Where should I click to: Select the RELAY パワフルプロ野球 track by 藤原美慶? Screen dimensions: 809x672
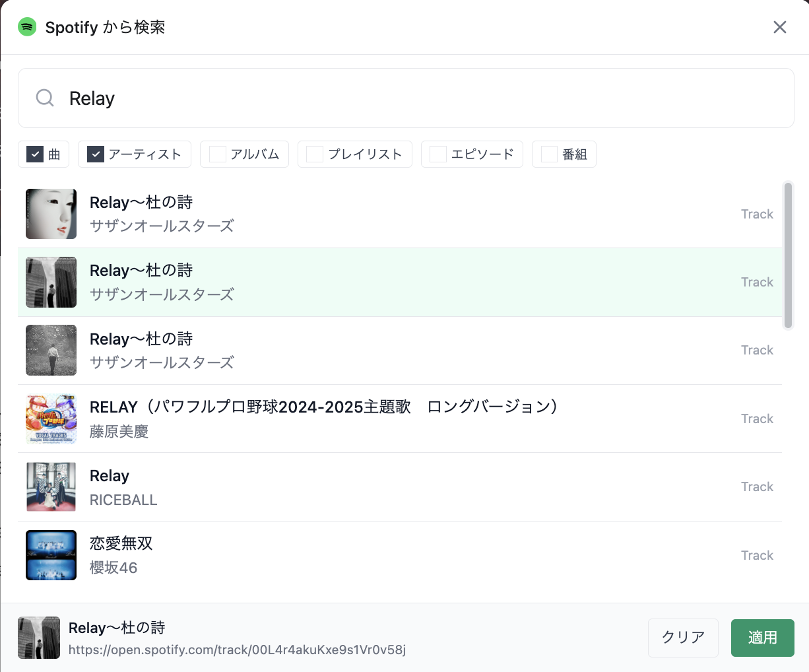[x=396, y=419]
